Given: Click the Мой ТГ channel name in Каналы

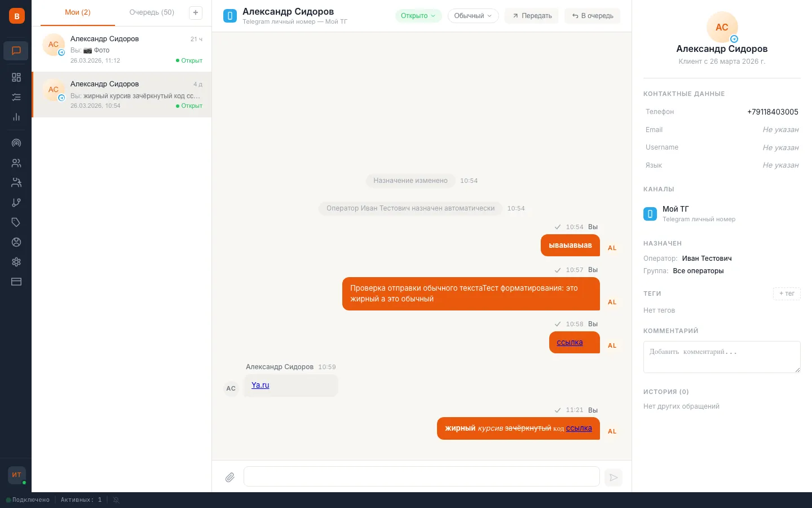Looking at the screenshot, I should pyautogui.click(x=676, y=209).
